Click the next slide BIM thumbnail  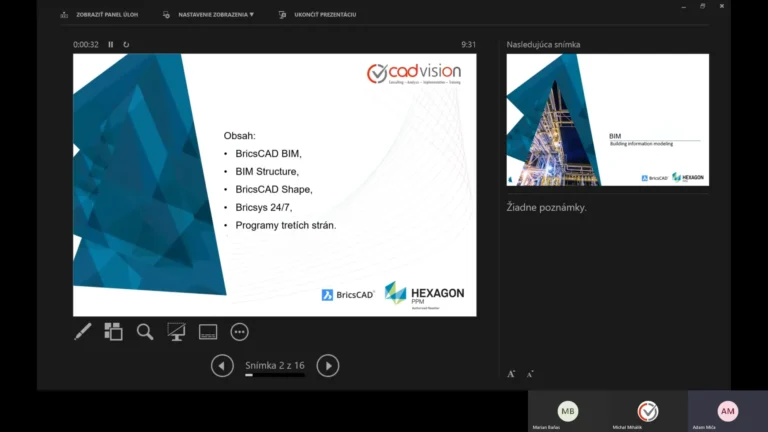click(x=607, y=120)
